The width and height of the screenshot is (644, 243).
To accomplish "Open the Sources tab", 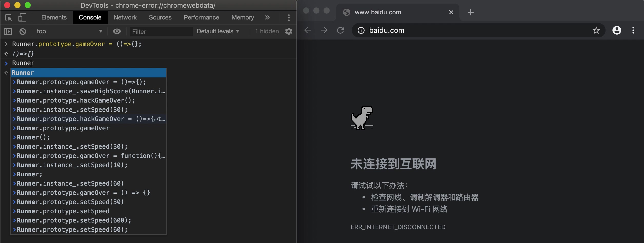I will [160, 17].
